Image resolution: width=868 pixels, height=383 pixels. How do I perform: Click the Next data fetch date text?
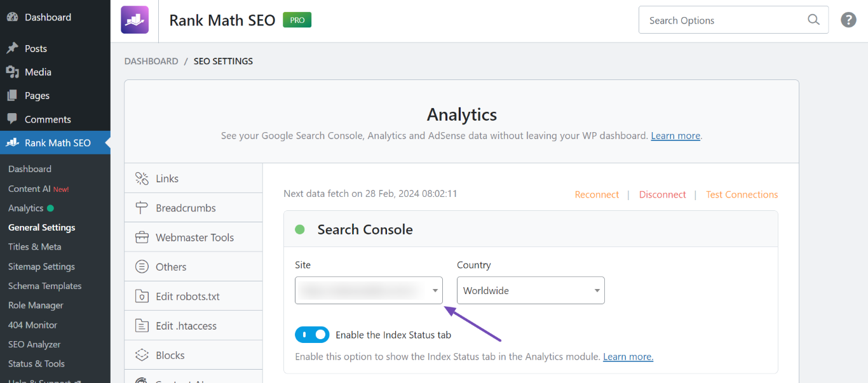coord(370,194)
